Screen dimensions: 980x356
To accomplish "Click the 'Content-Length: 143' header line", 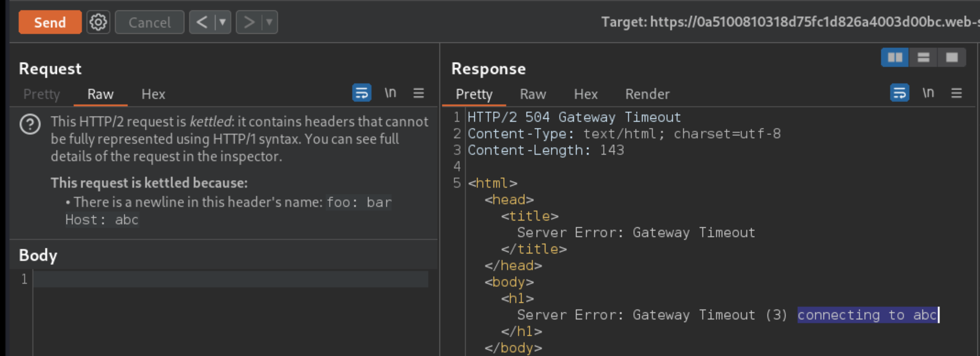I will click(x=546, y=150).
